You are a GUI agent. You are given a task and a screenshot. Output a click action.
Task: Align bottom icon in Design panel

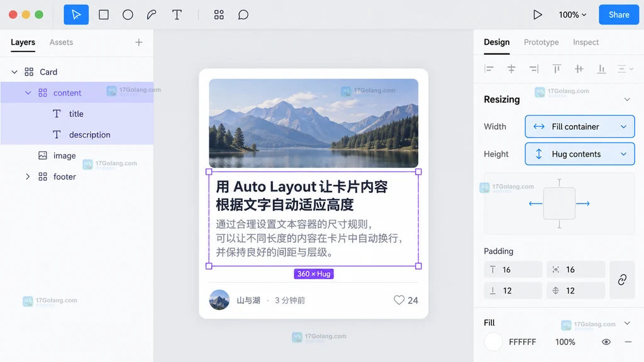pos(601,69)
